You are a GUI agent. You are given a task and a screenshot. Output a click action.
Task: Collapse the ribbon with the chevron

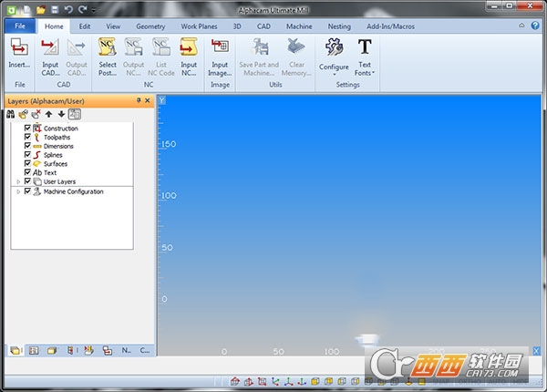pos(521,26)
